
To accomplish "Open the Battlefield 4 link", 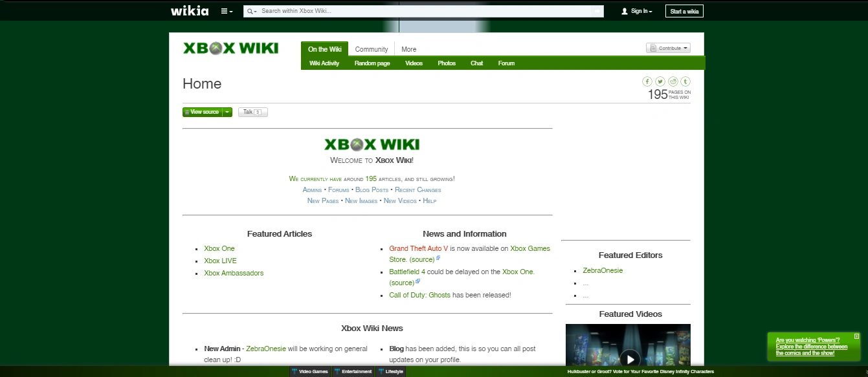I will [x=407, y=272].
